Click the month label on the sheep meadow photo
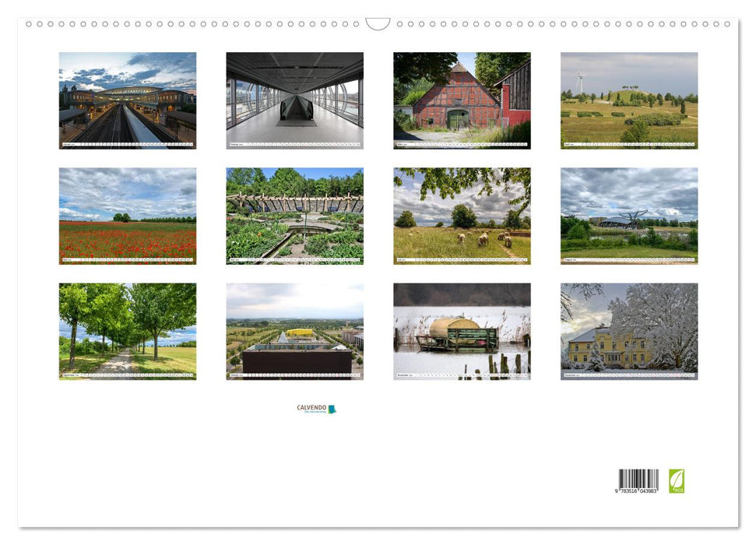Viewport: 756px width, 545px height. click(404, 259)
